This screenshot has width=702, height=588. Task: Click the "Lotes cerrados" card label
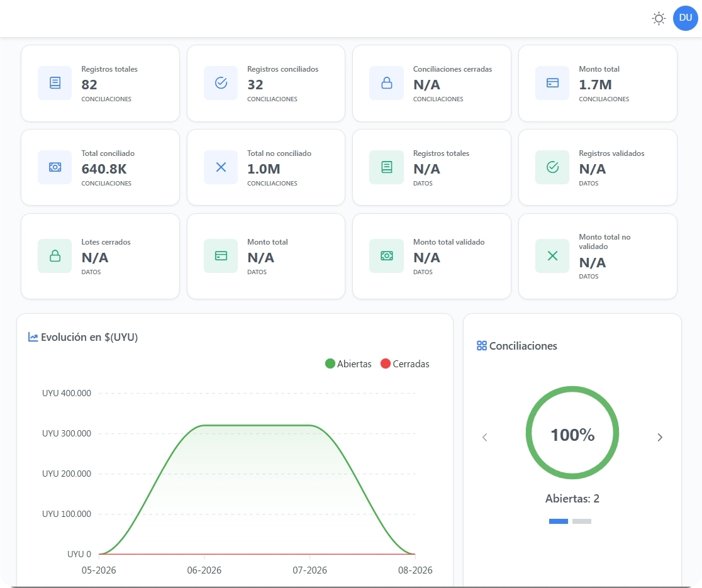[x=106, y=242]
